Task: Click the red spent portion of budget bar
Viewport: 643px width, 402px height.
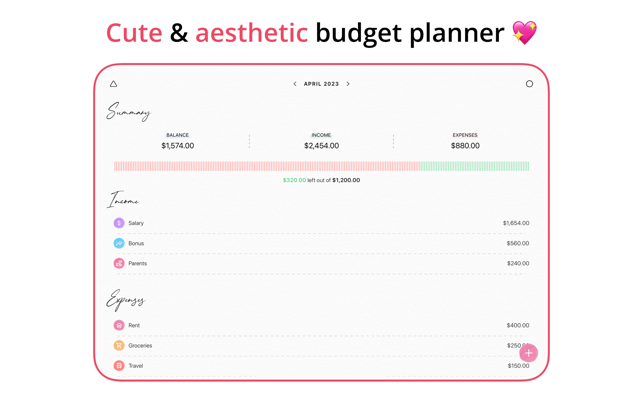Action: tap(266, 166)
